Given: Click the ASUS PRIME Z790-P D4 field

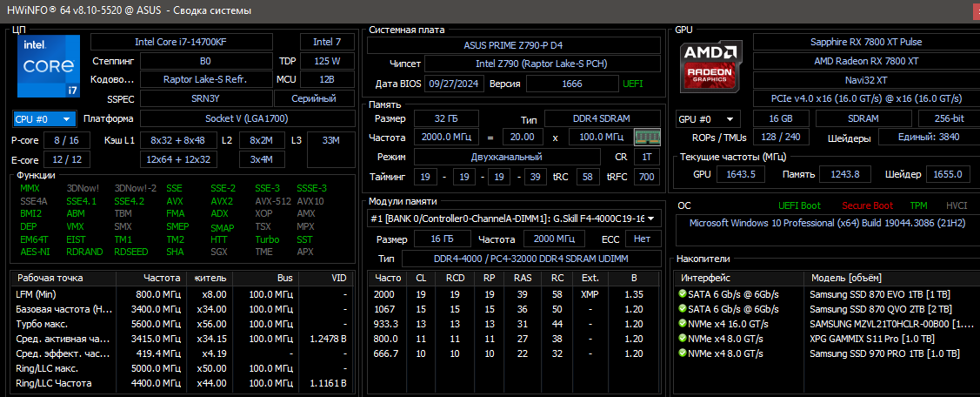Looking at the screenshot, I should pos(513,45).
